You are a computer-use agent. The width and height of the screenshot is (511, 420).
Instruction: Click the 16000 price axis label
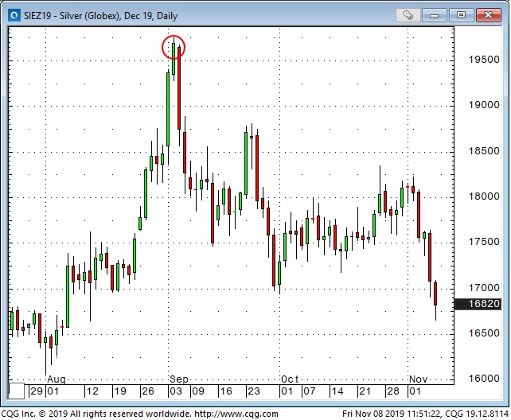point(484,379)
